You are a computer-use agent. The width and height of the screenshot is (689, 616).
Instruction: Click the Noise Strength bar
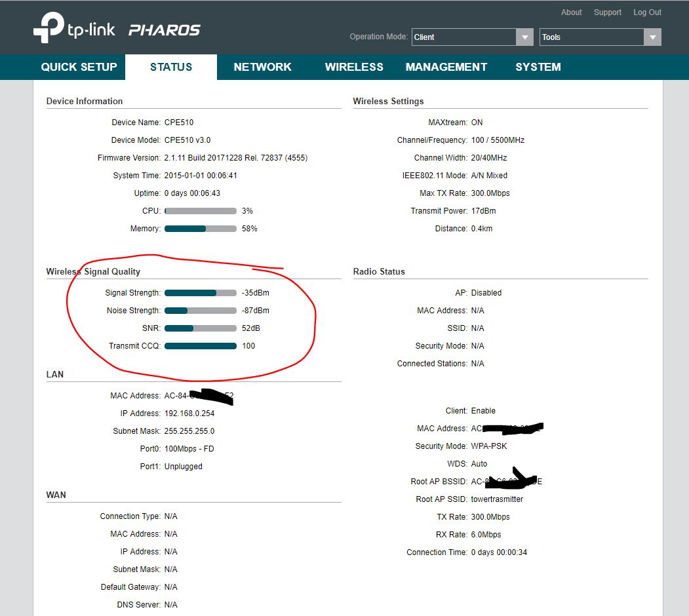click(x=201, y=311)
